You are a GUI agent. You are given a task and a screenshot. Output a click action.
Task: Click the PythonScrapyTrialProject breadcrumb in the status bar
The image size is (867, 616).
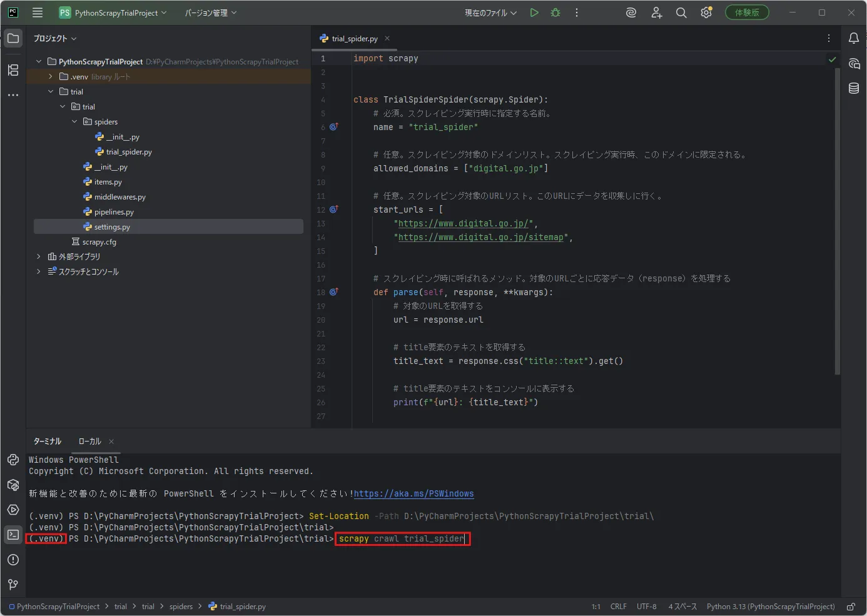click(54, 607)
